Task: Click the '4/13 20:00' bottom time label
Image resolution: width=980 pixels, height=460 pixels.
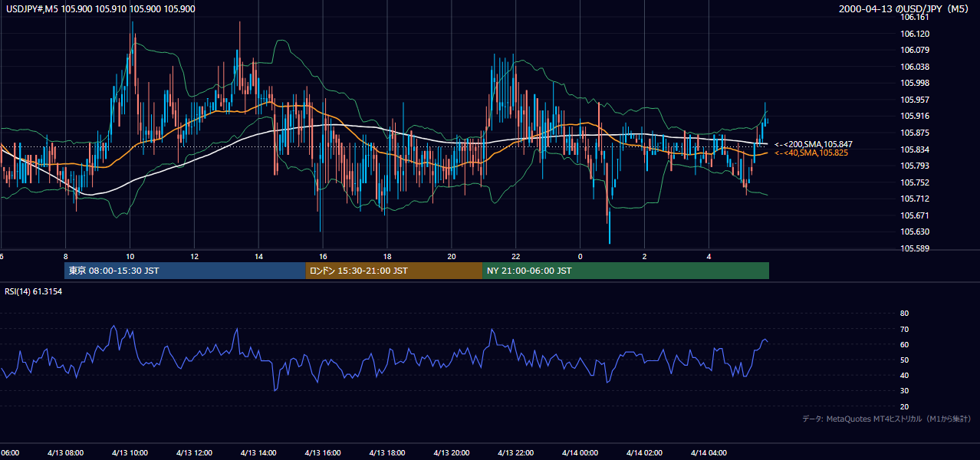Action: (x=452, y=453)
